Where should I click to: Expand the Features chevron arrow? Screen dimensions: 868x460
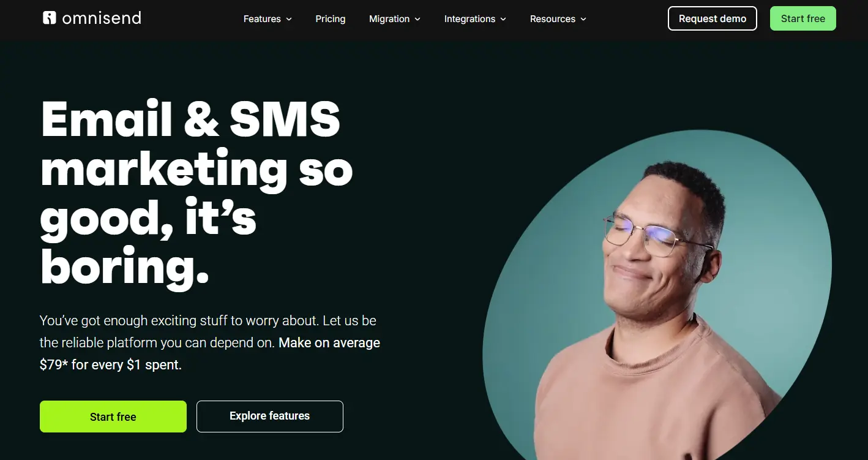point(289,19)
